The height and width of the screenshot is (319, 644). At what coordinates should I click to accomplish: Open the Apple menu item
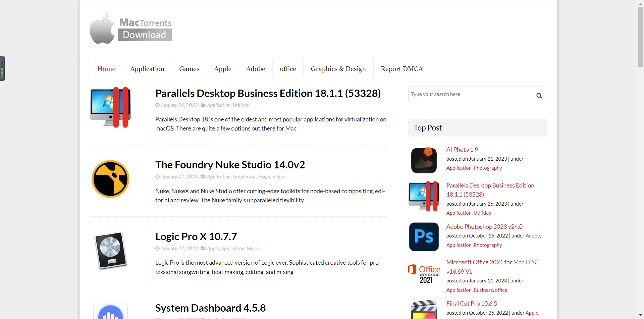pos(223,69)
